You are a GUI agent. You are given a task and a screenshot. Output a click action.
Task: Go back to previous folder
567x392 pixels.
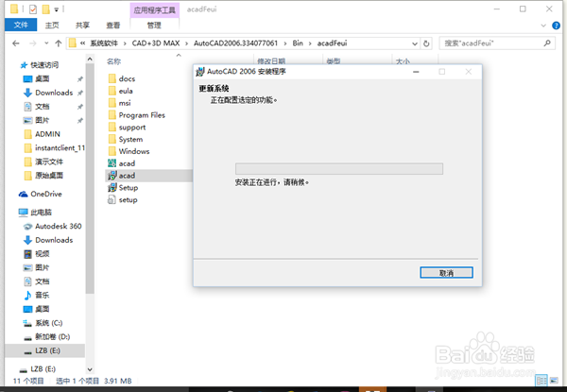[15, 43]
